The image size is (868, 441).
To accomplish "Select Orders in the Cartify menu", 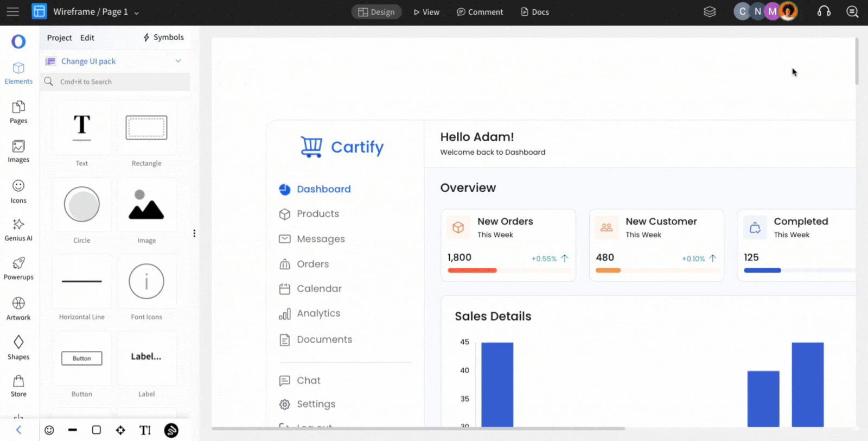I will point(304,264).
